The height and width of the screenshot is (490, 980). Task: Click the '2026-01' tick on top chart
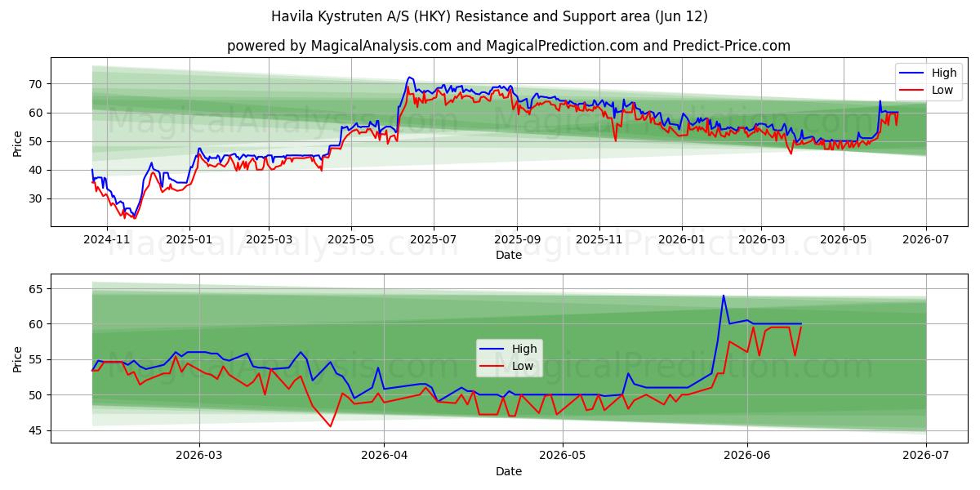[x=682, y=238]
